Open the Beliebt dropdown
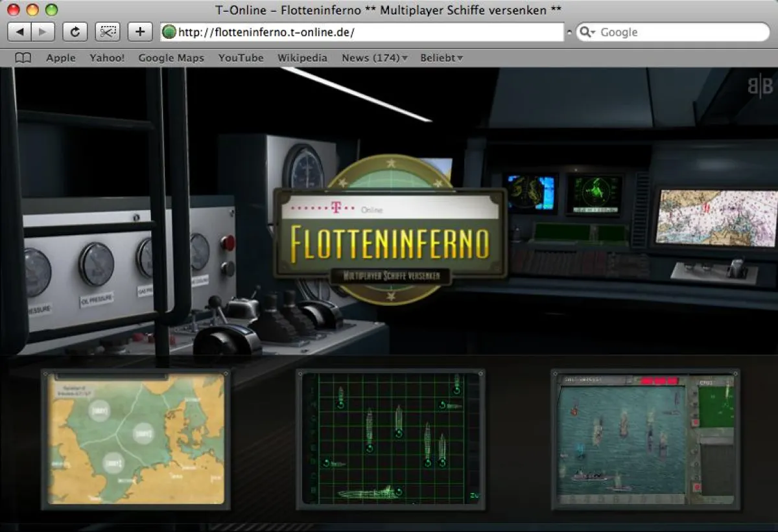Viewport: 778px width, 532px height. pos(441,58)
